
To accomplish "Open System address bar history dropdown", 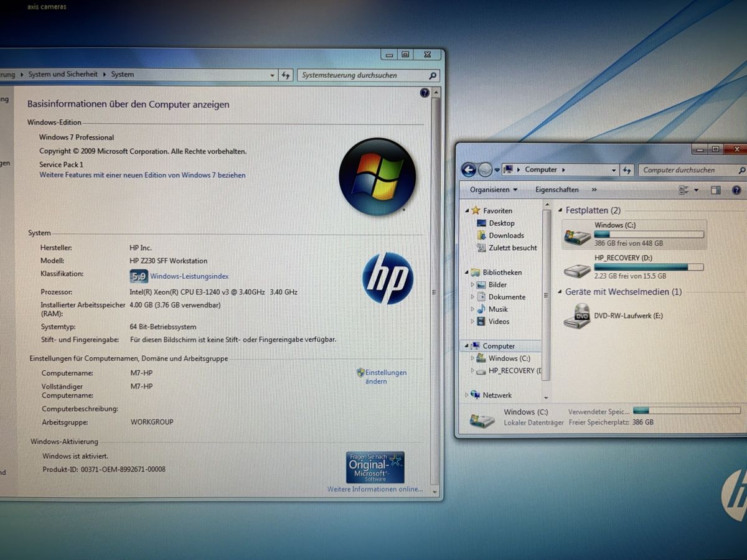I will point(273,75).
